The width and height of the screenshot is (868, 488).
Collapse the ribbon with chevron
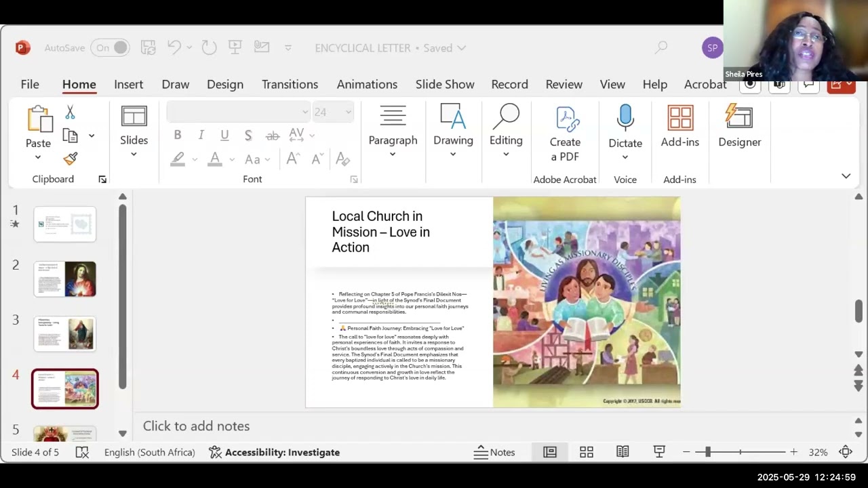[x=846, y=176]
